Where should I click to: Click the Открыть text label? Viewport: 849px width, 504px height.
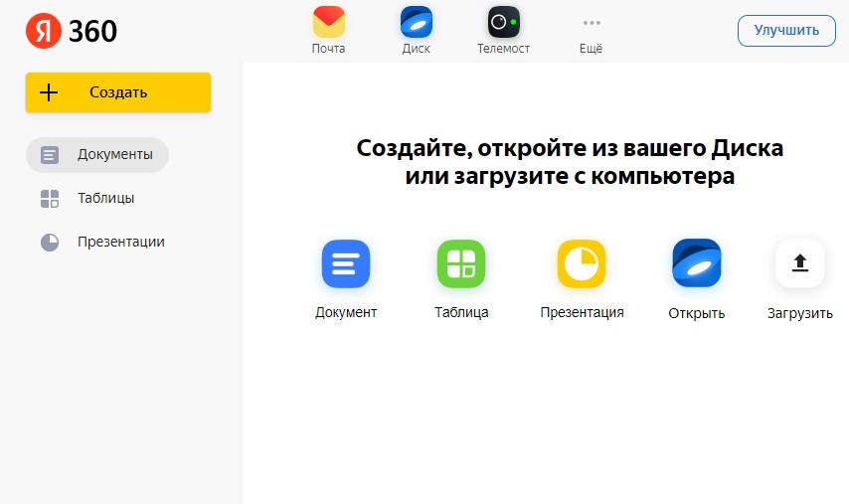[x=696, y=313]
